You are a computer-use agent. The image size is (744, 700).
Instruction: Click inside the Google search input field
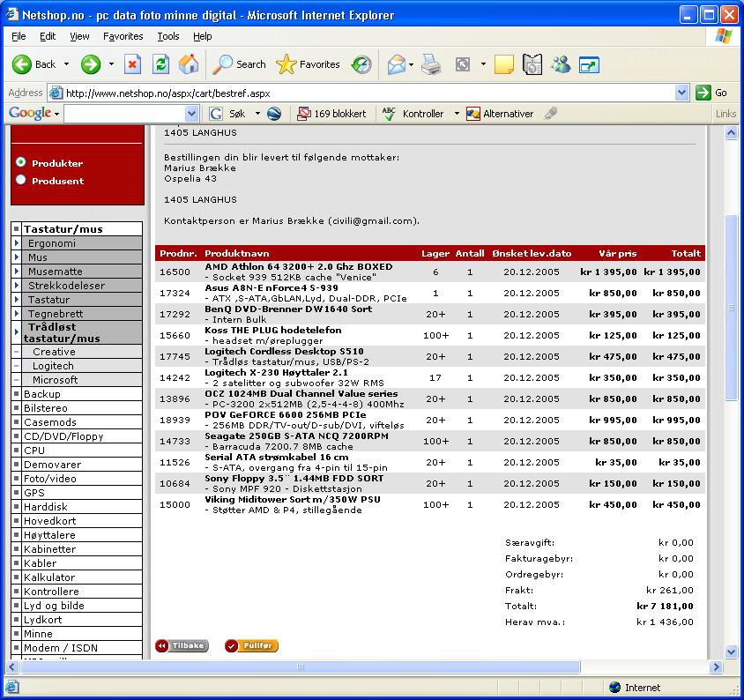pyautogui.click(x=125, y=114)
